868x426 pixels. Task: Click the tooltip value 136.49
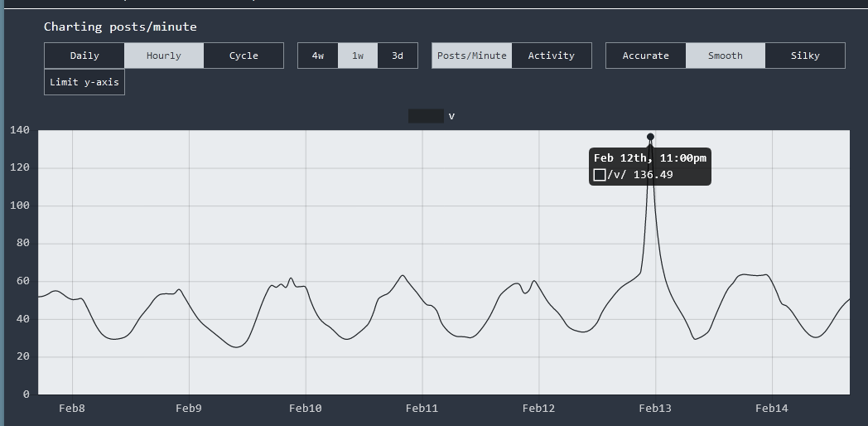pyautogui.click(x=653, y=175)
